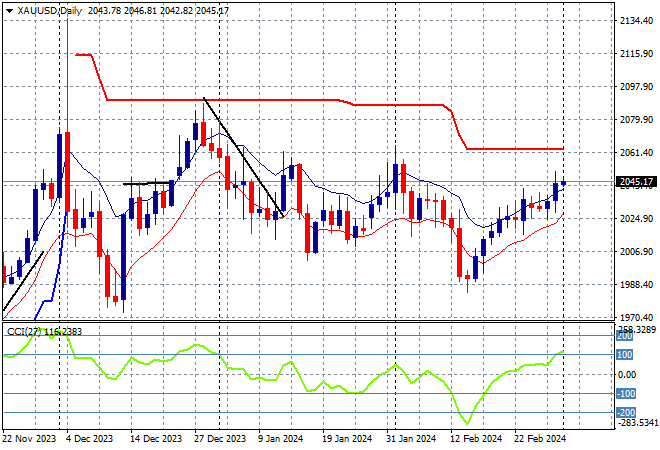Select the current price label 2045.17

(636, 182)
